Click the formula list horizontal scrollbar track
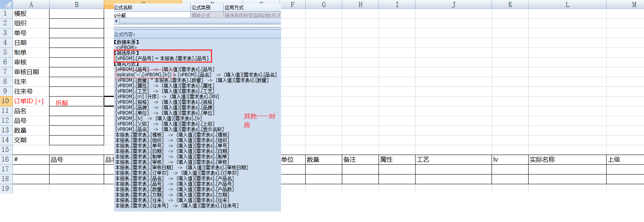The image size is (644, 222). [x=200, y=21]
